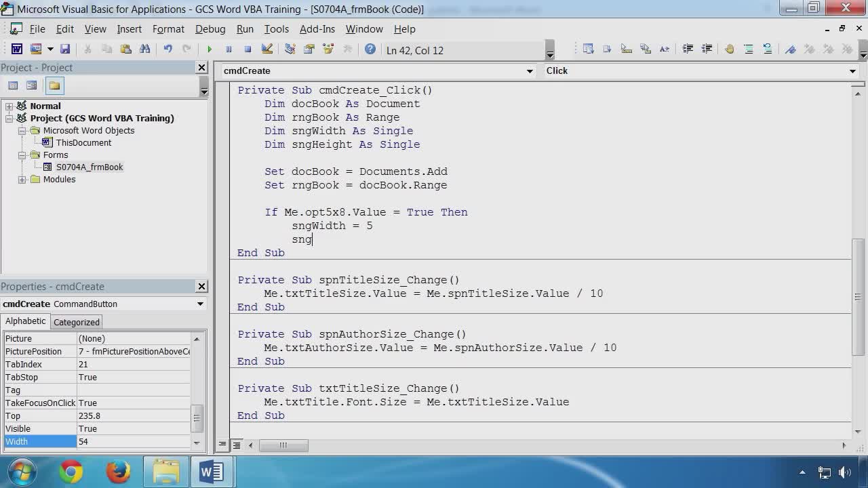Image resolution: width=868 pixels, height=488 pixels.
Task: Click the Uncomment Block icon
Action: [768, 49]
